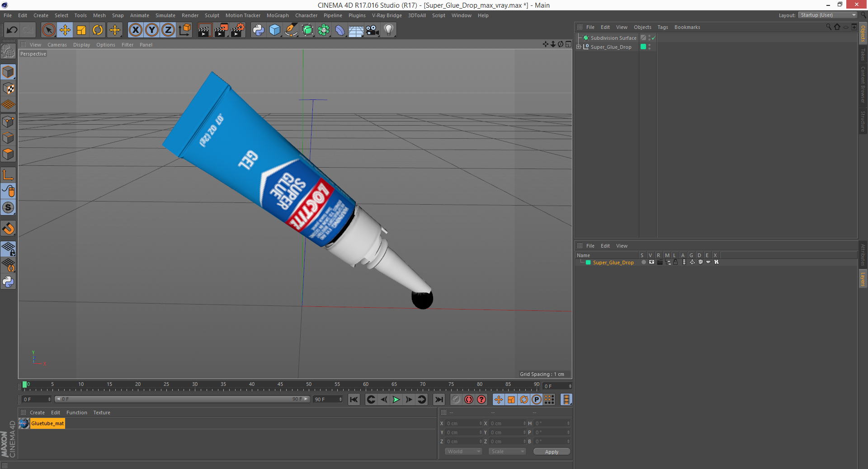Click Super_Glue_Drop green layer swatch

tap(643, 47)
